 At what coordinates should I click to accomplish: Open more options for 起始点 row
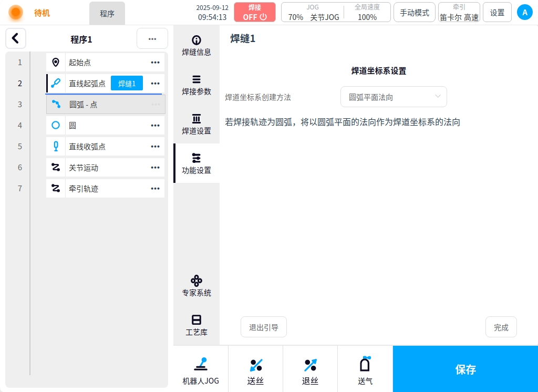tap(155, 63)
